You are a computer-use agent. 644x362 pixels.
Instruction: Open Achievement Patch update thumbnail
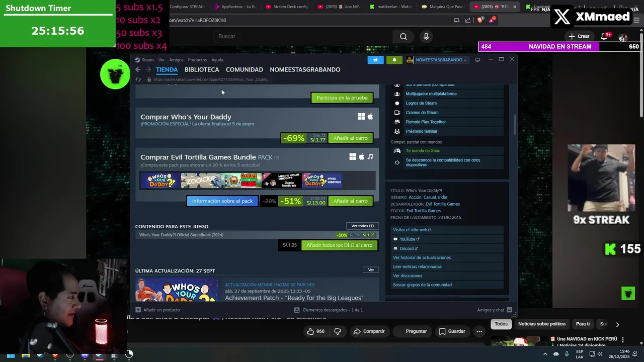point(177,290)
